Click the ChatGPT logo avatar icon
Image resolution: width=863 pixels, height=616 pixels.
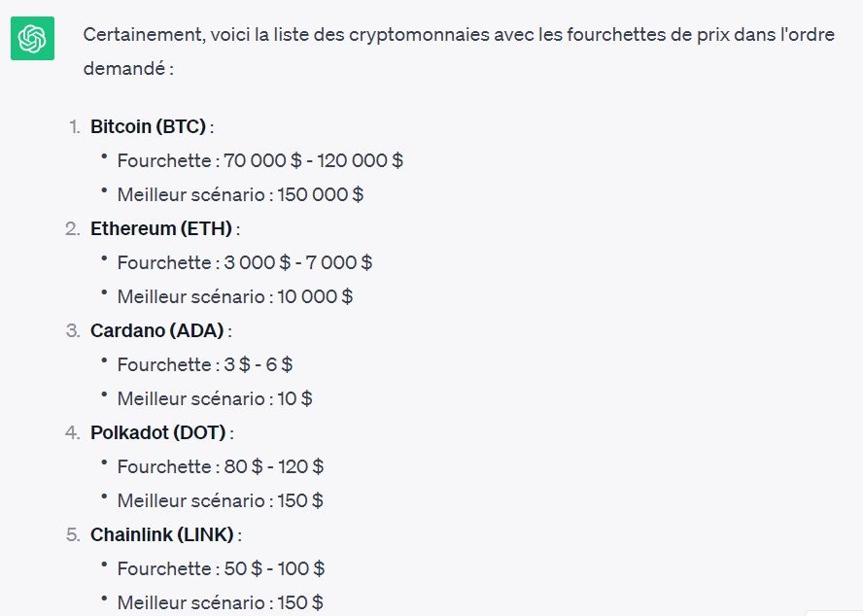(x=32, y=38)
